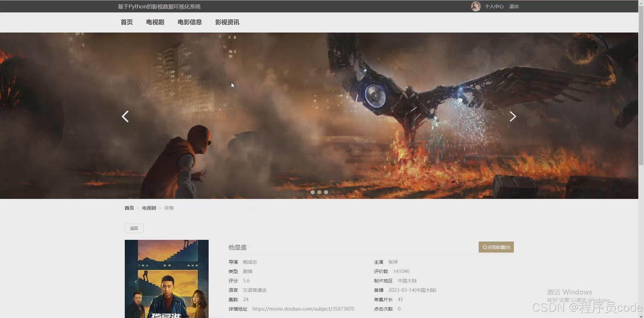Click the lead actor name 张译
This screenshot has width=644, height=318.
coord(393,262)
